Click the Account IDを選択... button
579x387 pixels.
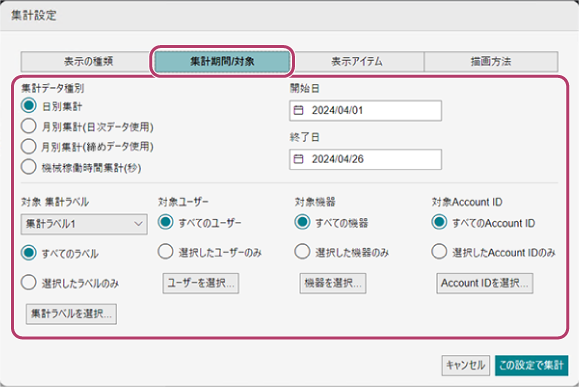pos(485,283)
